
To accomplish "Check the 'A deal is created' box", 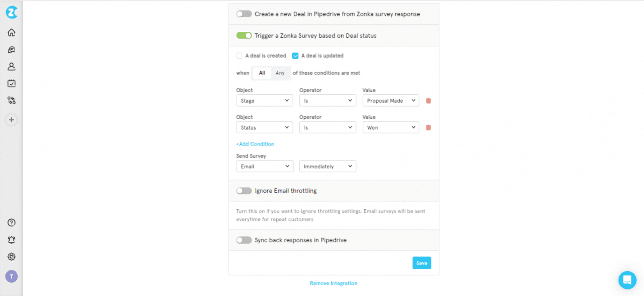I will point(239,56).
